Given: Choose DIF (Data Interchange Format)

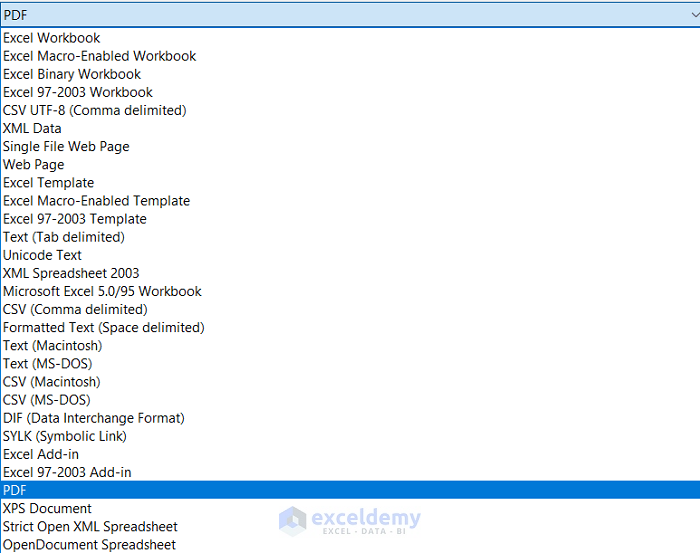Looking at the screenshot, I should [350, 418].
